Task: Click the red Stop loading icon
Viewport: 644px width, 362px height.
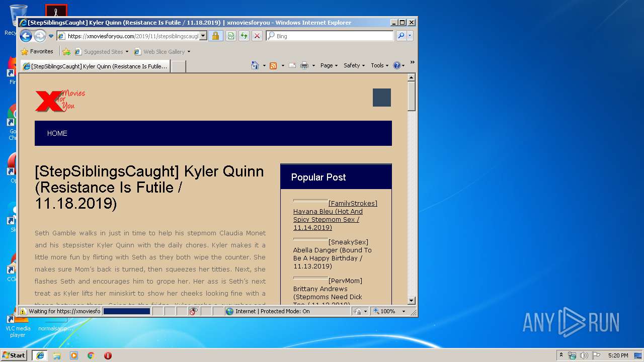Action: point(257,36)
